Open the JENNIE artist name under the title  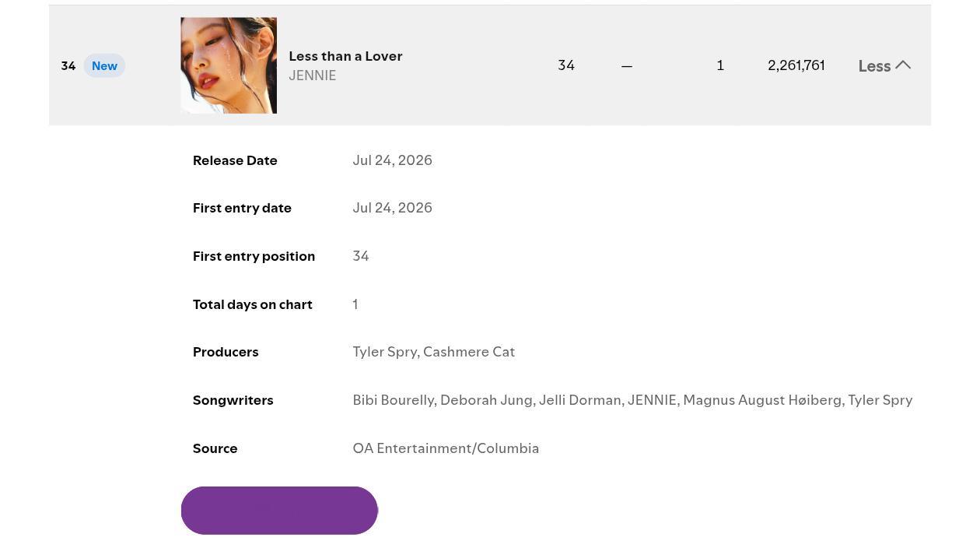pyautogui.click(x=313, y=76)
